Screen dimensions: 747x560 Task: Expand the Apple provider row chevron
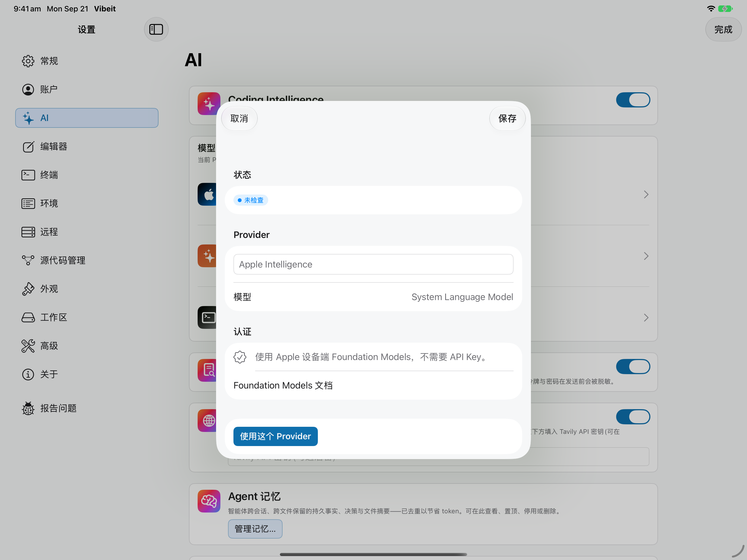tap(646, 195)
